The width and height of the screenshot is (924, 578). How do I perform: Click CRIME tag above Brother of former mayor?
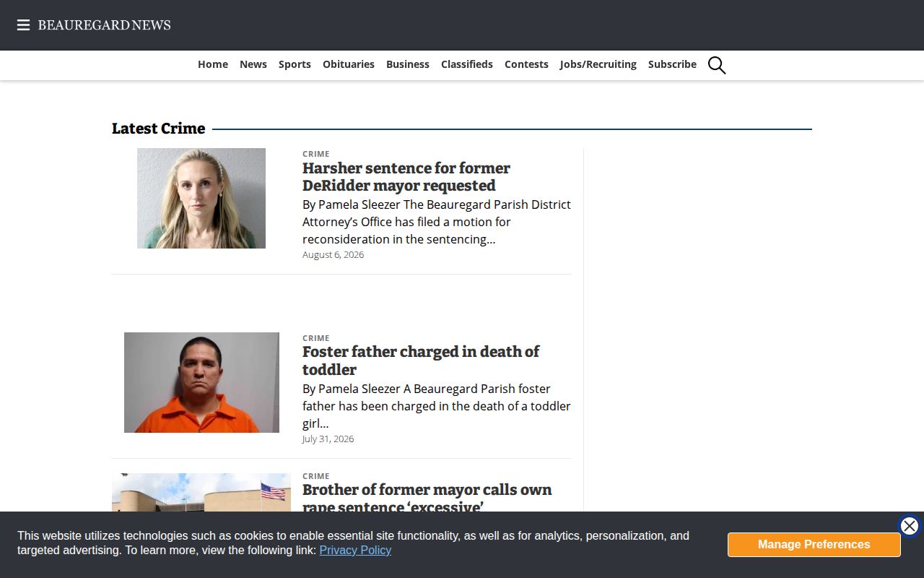tap(316, 476)
